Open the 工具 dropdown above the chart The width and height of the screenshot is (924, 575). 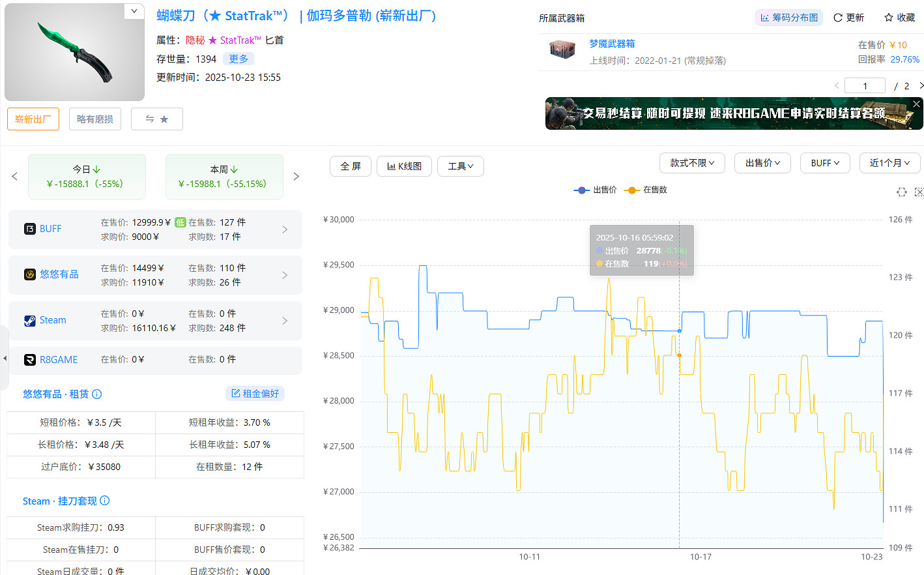coord(460,166)
